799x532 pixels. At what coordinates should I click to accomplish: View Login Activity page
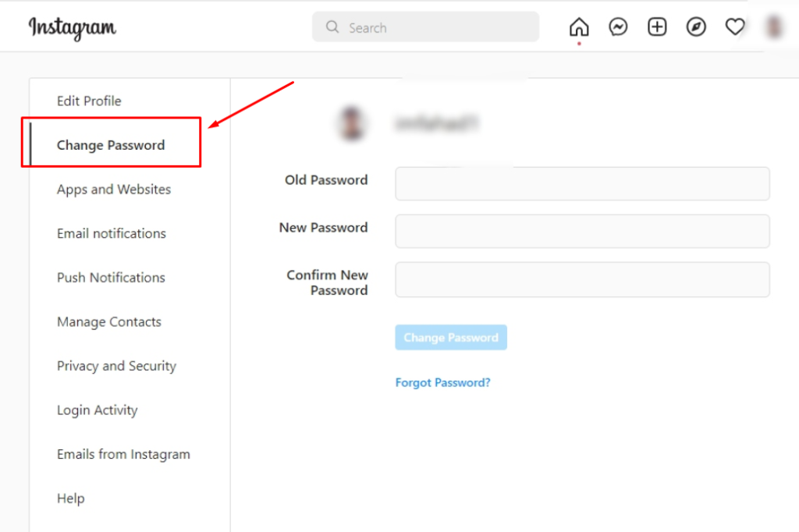pyautogui.click(x=97, y=410)
